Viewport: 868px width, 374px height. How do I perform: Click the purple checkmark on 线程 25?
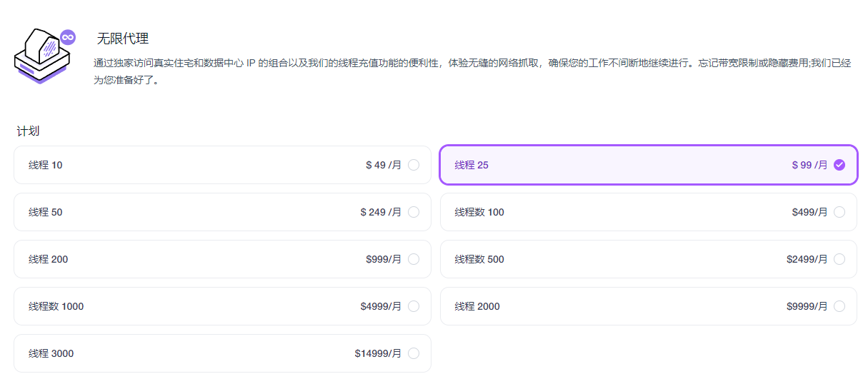[x=839, y=165]
